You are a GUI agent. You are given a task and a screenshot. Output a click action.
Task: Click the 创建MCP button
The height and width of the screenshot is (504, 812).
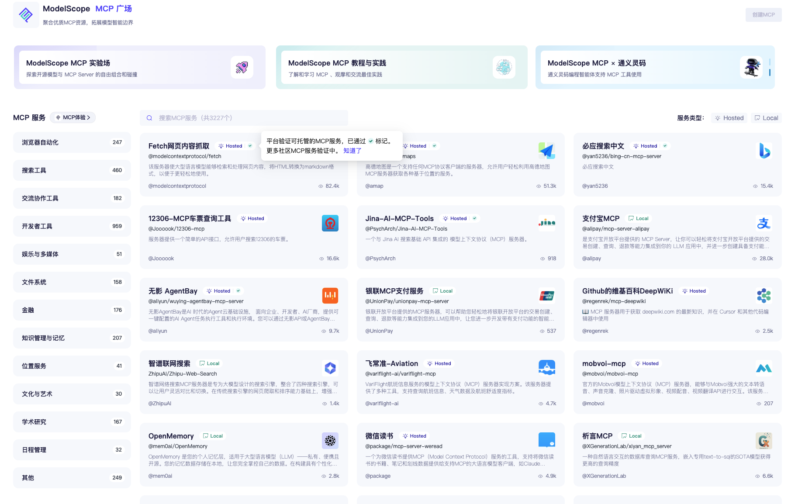pos(764,15)
